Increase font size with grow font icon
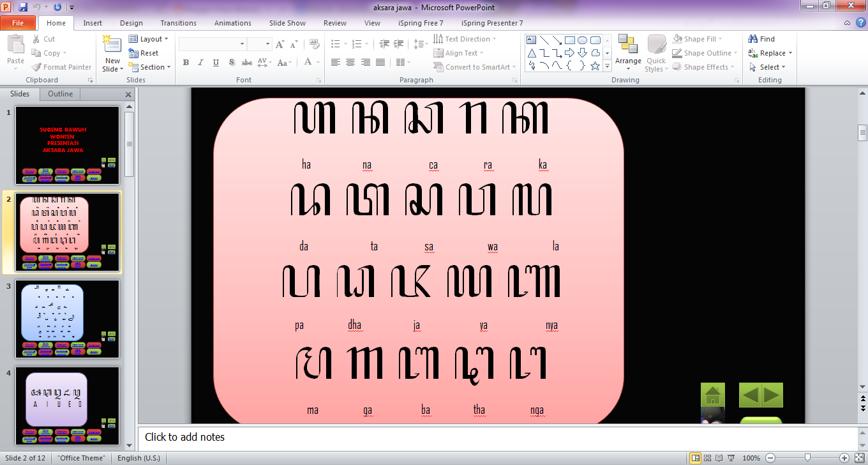 [x=280, y=44]
